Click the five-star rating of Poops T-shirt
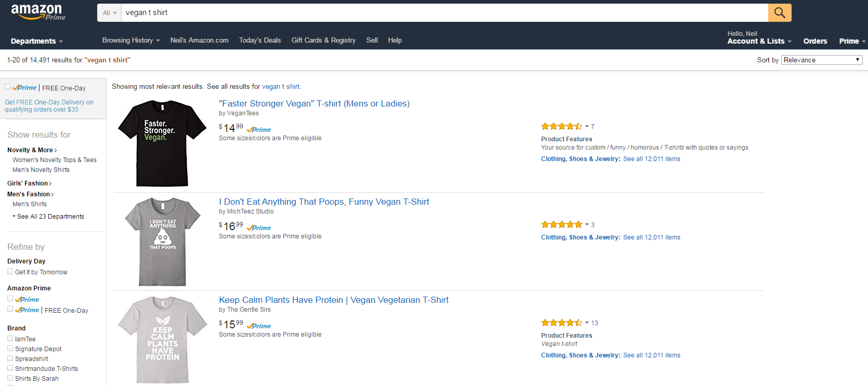The height and width of the screenshot is (386, 868). [561, 224]
